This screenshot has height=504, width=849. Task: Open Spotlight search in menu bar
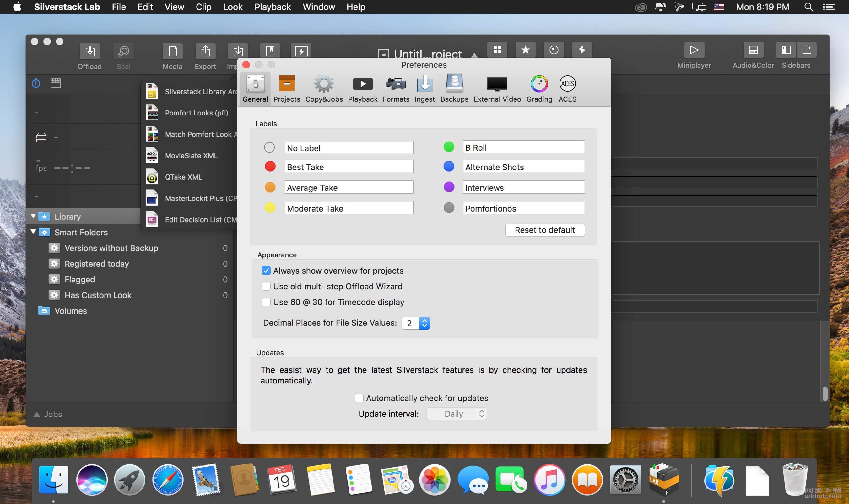click(808, 7)
